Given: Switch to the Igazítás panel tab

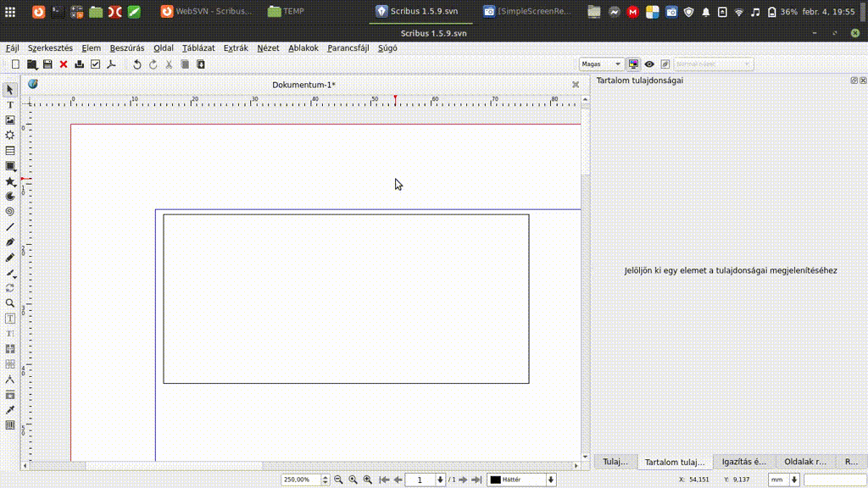Looking at the screenshot, I should pyautogui.click(x=743, y=462).
